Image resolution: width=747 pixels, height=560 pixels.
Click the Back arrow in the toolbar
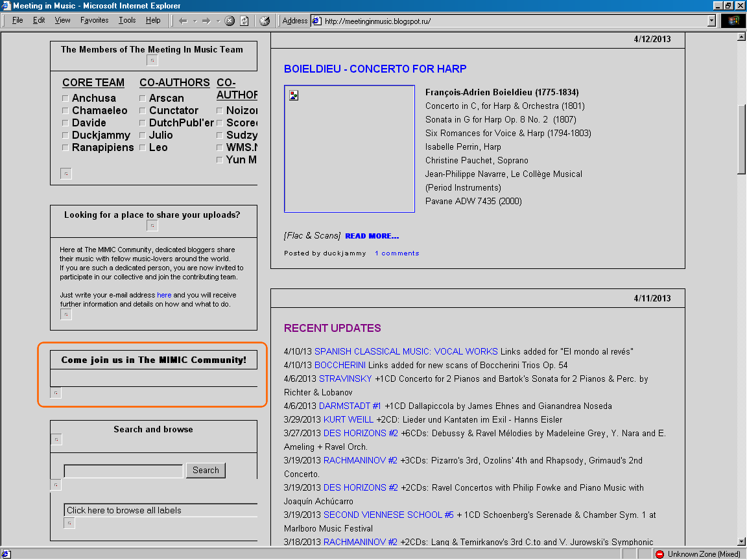coord(183,21)
